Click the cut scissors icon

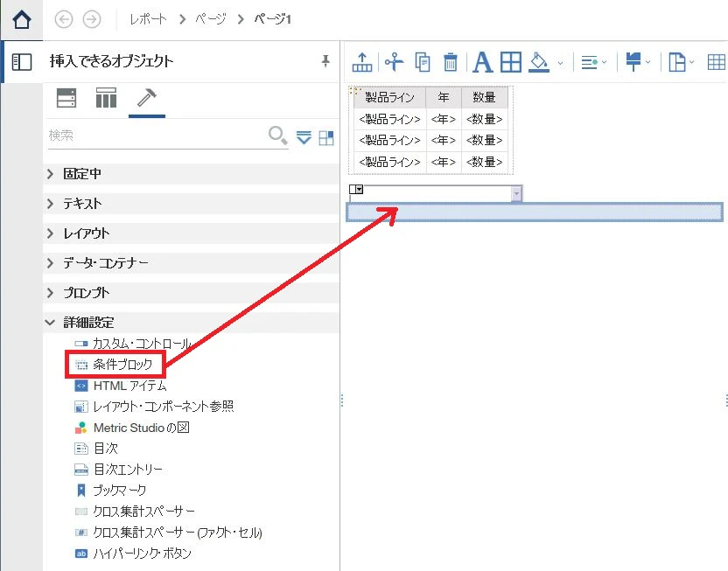click(394, 62)
